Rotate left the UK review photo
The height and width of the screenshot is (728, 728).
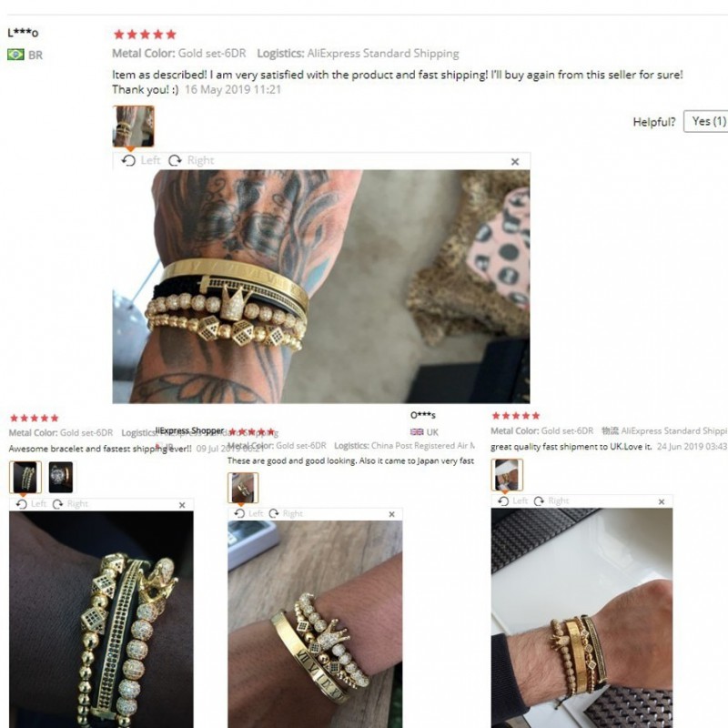(x=513, y=501)
